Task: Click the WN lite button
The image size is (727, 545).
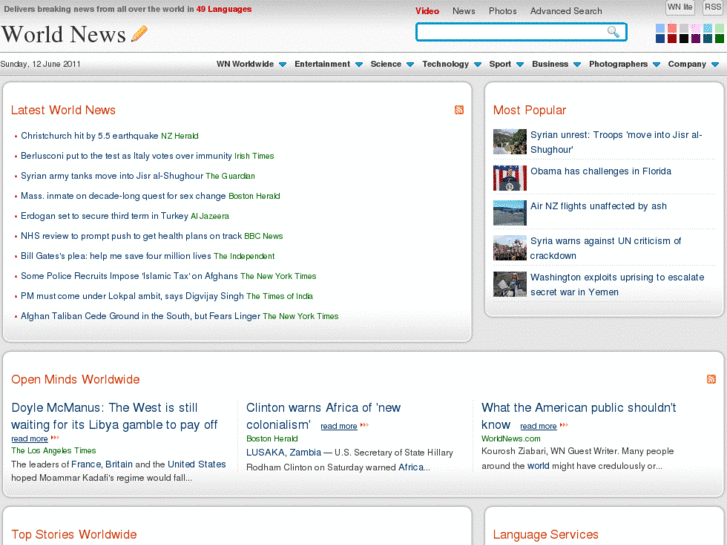Action: pyautogui.click(x=680, y=7)
